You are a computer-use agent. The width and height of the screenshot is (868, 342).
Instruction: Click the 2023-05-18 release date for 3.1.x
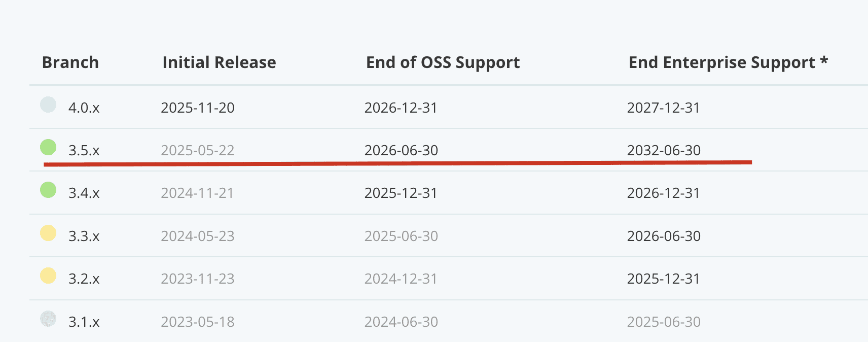tap(198, 322)
